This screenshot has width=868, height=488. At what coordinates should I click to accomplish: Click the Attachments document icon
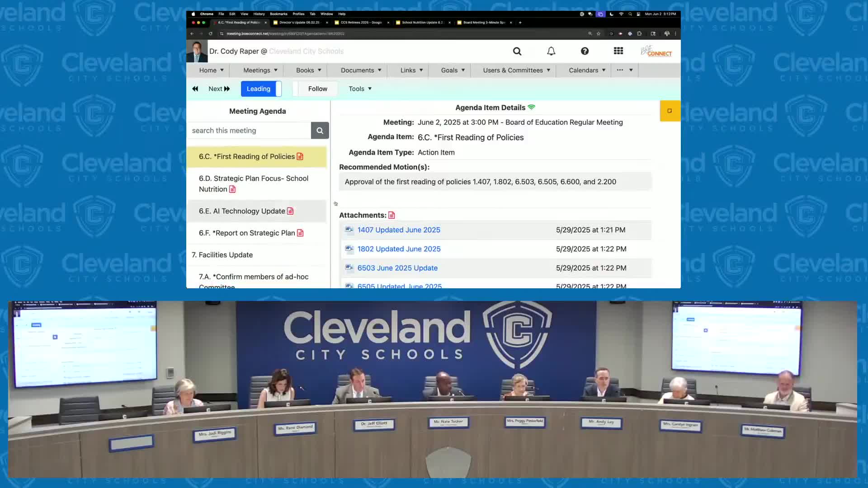pyautogui.click(x=392, y=216)
